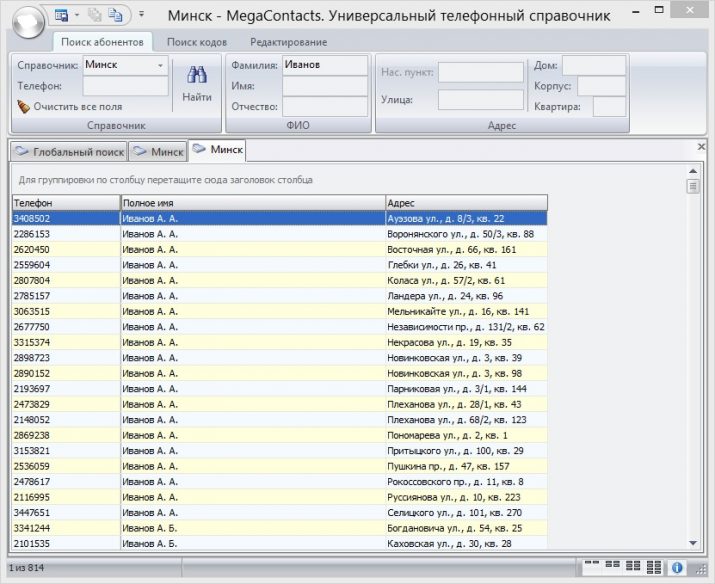Click into the Имя input field
This screenshot has height=584, width=715.
coord(325,86)
